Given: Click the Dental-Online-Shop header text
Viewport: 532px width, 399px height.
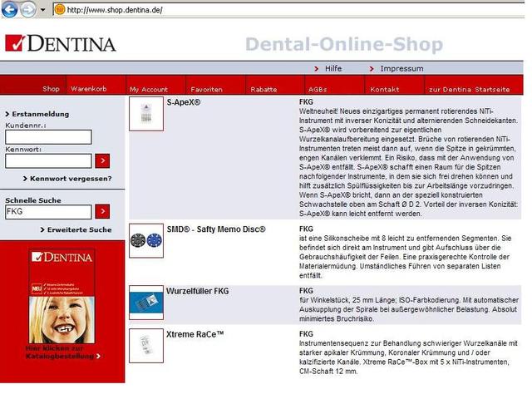Looking at the screenshot, I should tap(344, 44).
